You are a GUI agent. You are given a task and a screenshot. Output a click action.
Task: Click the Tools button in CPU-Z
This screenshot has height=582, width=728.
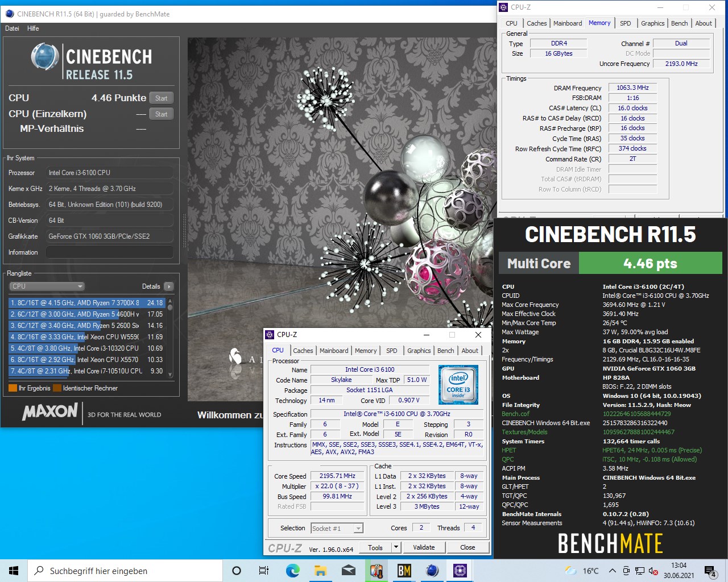[x=375, y=547]
